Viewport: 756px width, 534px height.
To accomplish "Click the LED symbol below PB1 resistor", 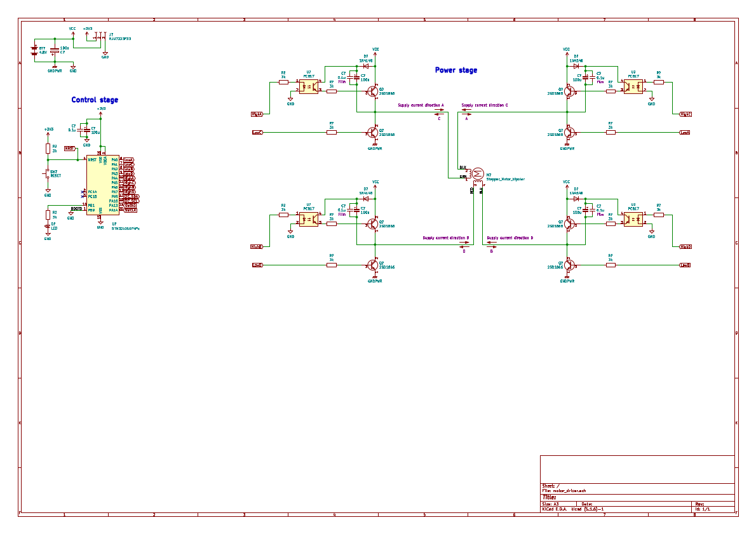I will (48, 227).
